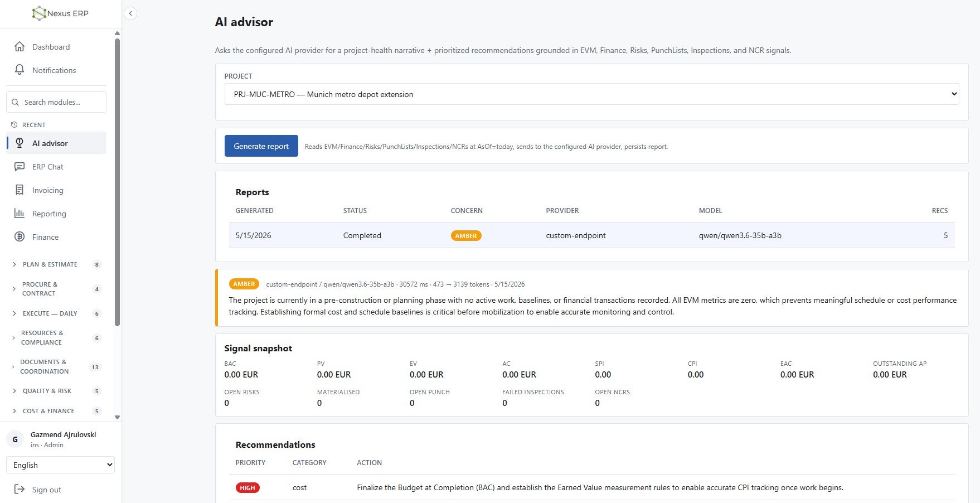The image size is (980, 503).
Task: Click the AI advisor lightbulb icon
Action: tap(20, 143)
